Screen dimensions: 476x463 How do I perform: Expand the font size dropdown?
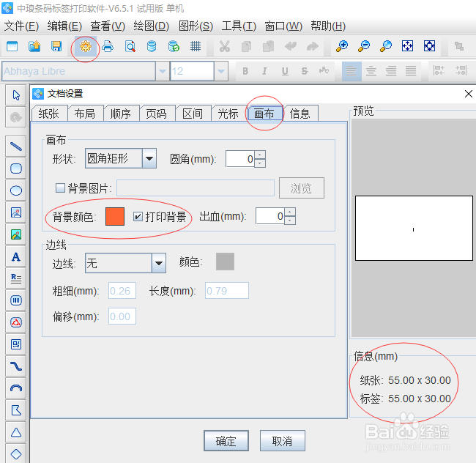coord(221,71)
